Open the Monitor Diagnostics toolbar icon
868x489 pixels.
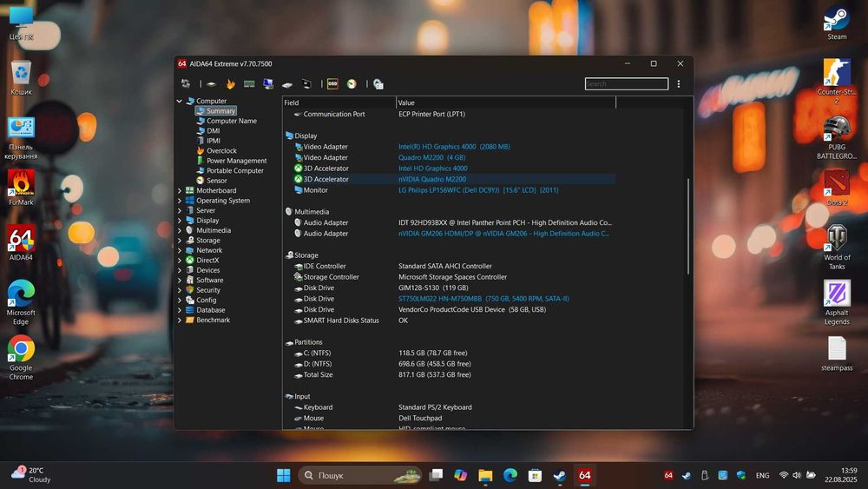click(x=268, y=83)
